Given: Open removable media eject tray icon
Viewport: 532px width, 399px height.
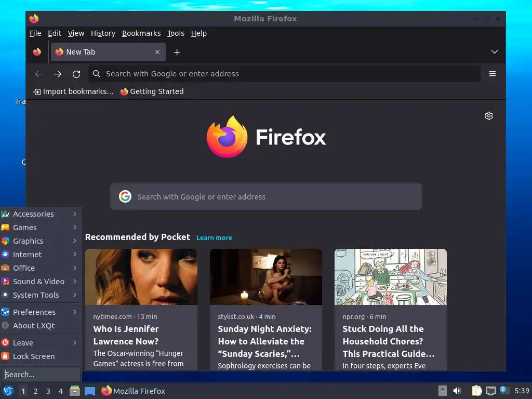Looking at the screenshot, I should pyautogui.click(x=443, y=391).
